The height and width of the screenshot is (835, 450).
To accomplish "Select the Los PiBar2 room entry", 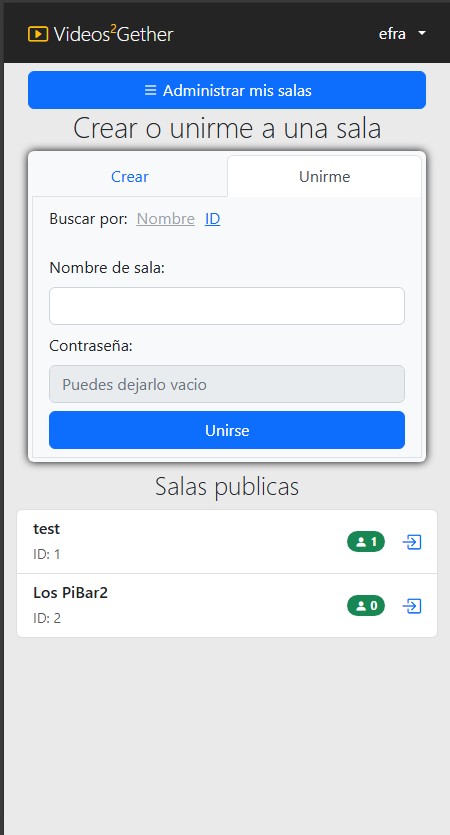I will [x=227, y=605].
